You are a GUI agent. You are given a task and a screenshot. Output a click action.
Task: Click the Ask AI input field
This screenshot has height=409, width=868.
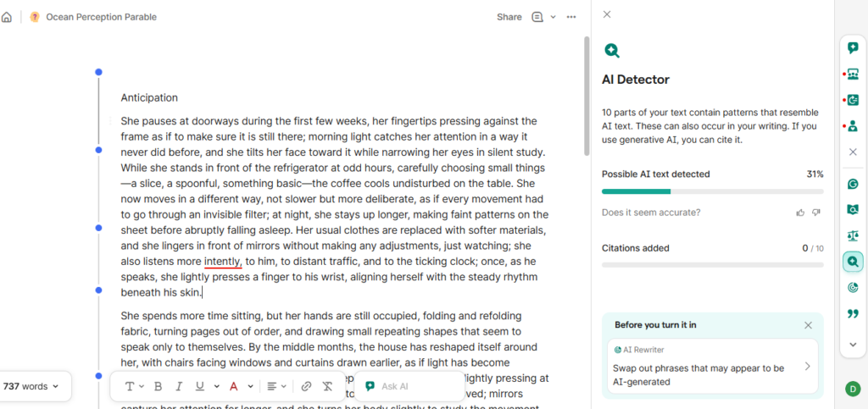(x=409, y=386)
